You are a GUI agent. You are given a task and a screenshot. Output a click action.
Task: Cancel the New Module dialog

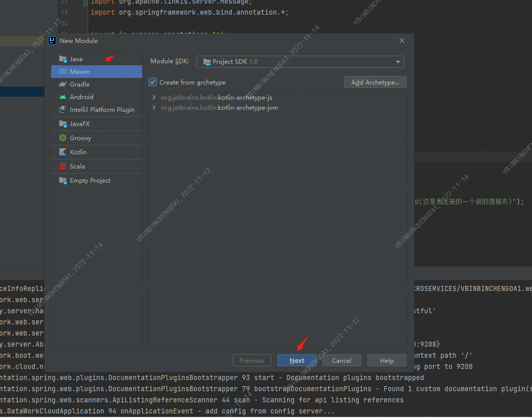click(x=341, y=360)
